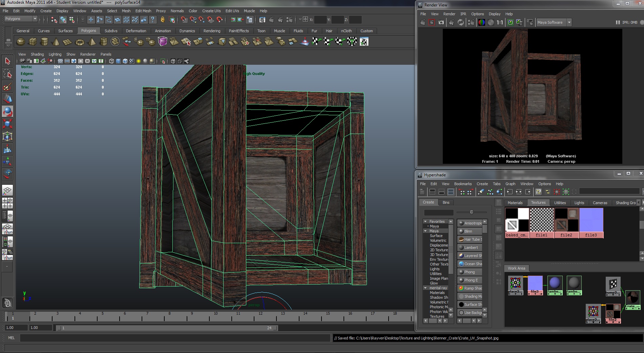This screenshot has width=644, height=353.
Task: Click the polygon torus shelf icon
Action: tap(80, 42)
